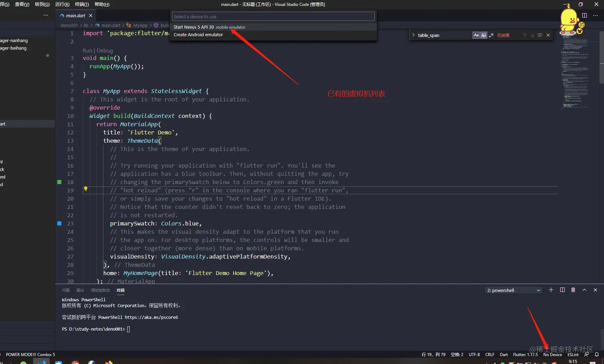Maximize the panel with up chevron
The width and height of the screenshot is (604, 364).
click(x=584, y=290)
